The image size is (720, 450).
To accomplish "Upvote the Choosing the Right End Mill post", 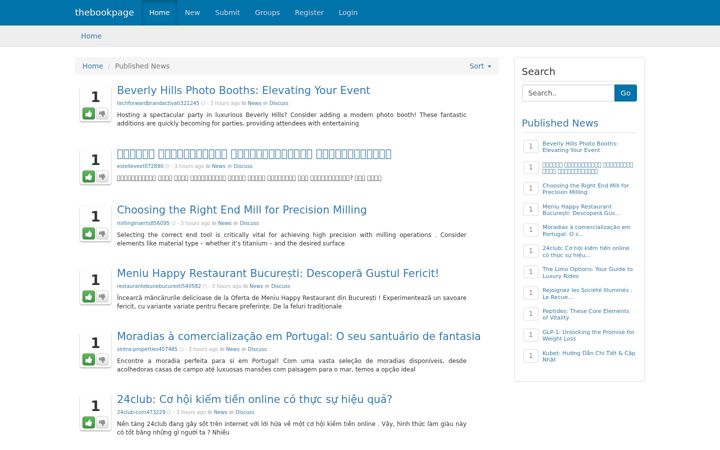I will point(89,234).
